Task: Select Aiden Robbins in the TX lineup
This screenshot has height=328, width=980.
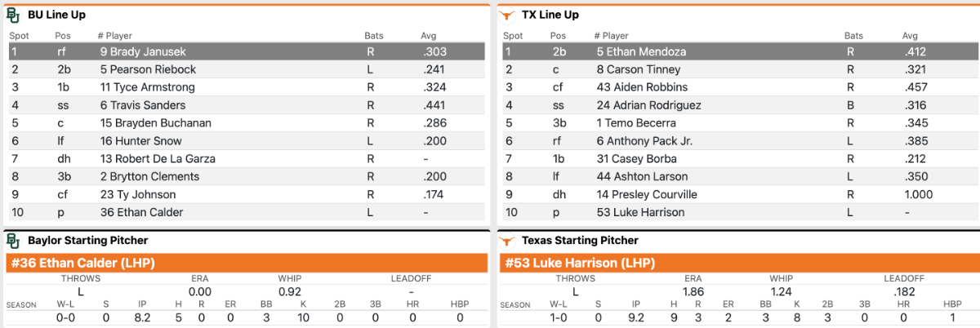Action: [x=641, y=87]
